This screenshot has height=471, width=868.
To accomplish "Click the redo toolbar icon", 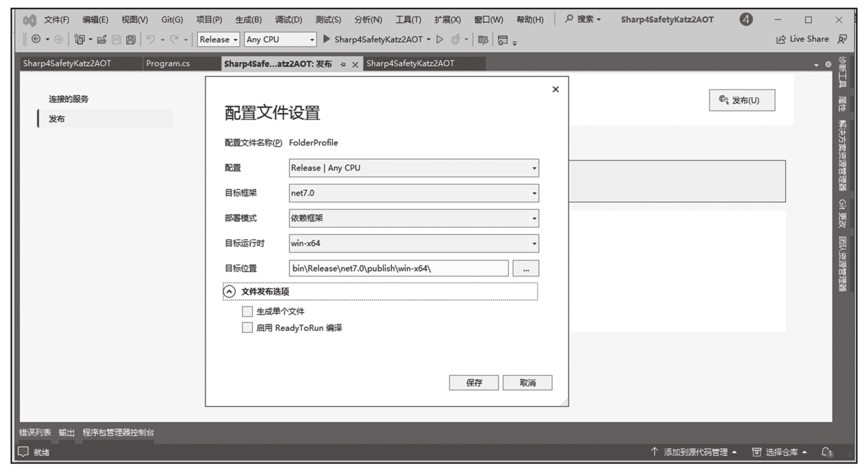I will coord(175,40).
